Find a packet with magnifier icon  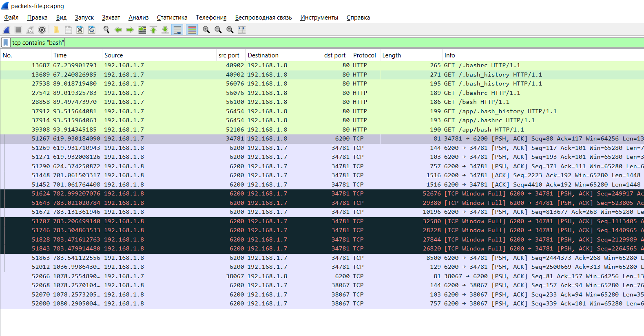coord(106,30)
